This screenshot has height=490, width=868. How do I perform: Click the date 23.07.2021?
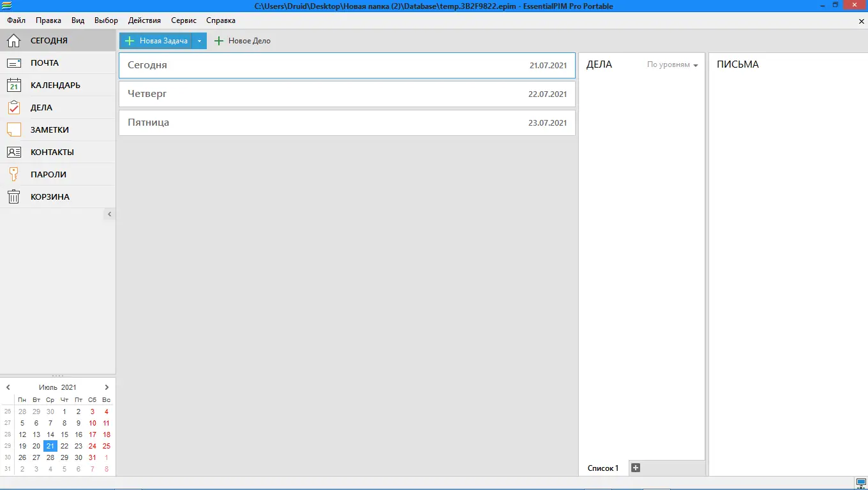tap(548, 123)
